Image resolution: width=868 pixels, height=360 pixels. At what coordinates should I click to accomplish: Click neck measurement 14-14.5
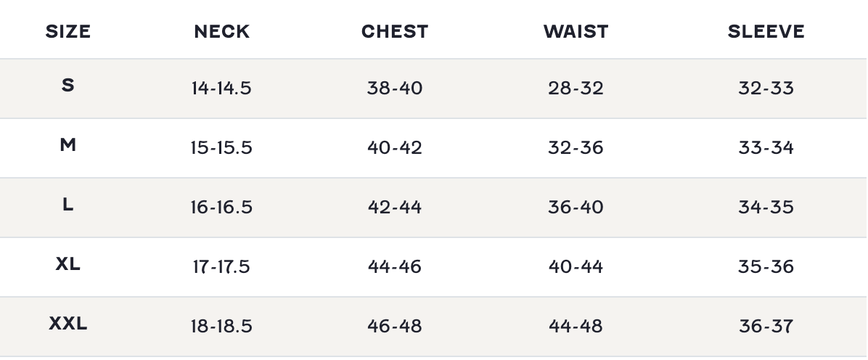coord(221,89)
